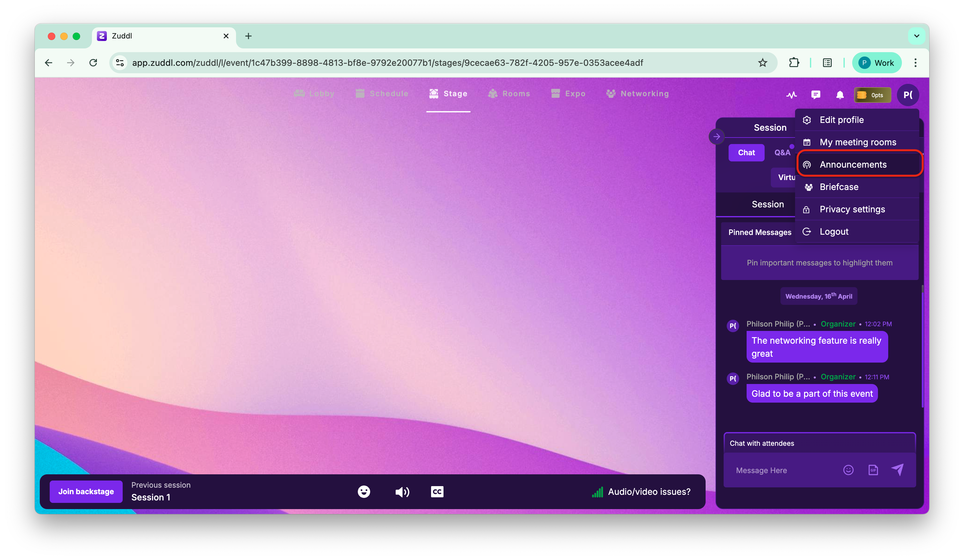Toggle closed captions CC button
The width and height of the screenshot is (964, 560).
pyautogui.click(x=437, y=492)
